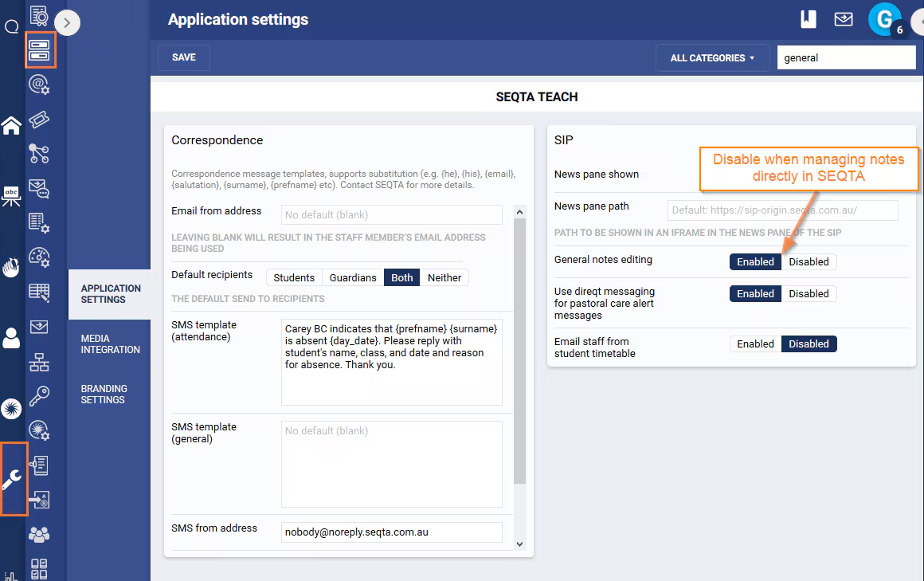Open Media Integration settings
This screenshot has height=581, width=924.
click(x=110, y=343)
